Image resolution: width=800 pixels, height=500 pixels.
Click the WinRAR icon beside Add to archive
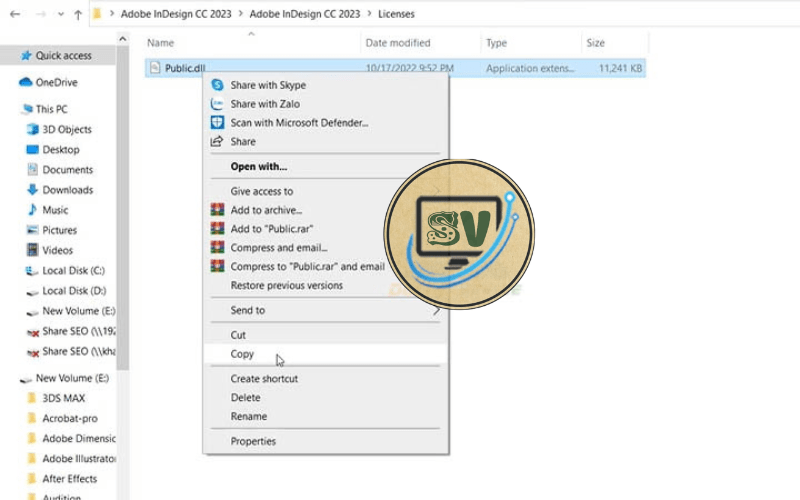pyautogui.click(x=217, y=210)
